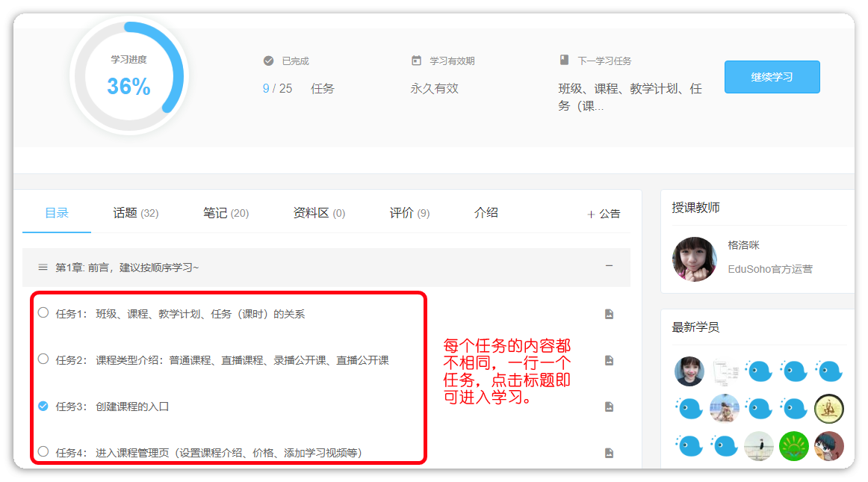
Task: Open the 笔记 (20) tab
Action: coord(226,213)
